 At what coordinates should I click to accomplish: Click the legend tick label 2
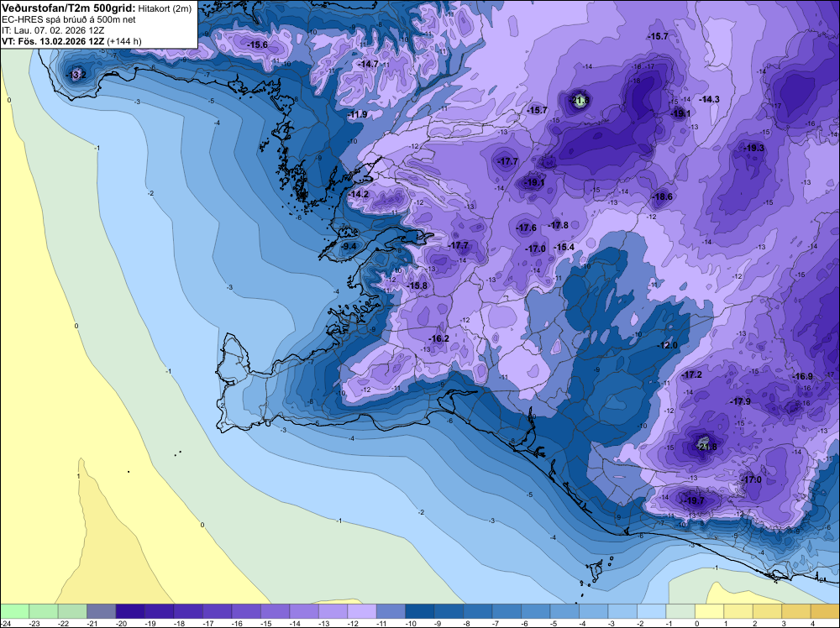(x=754, y=623)
